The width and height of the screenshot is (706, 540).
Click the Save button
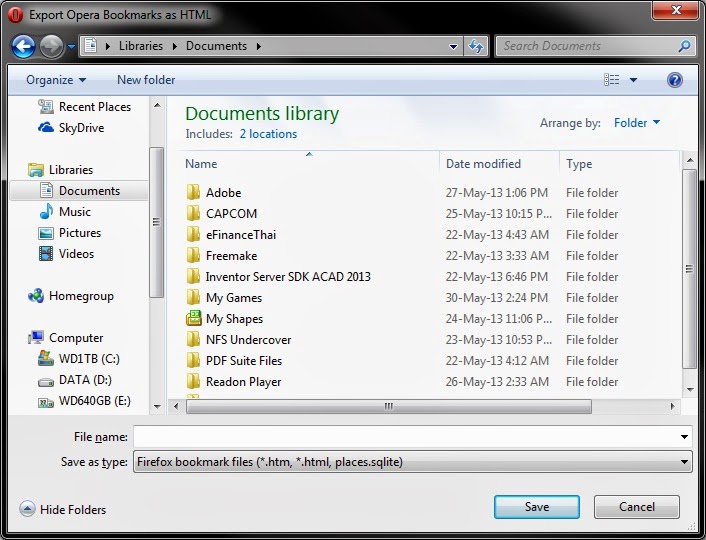[537, 507]
